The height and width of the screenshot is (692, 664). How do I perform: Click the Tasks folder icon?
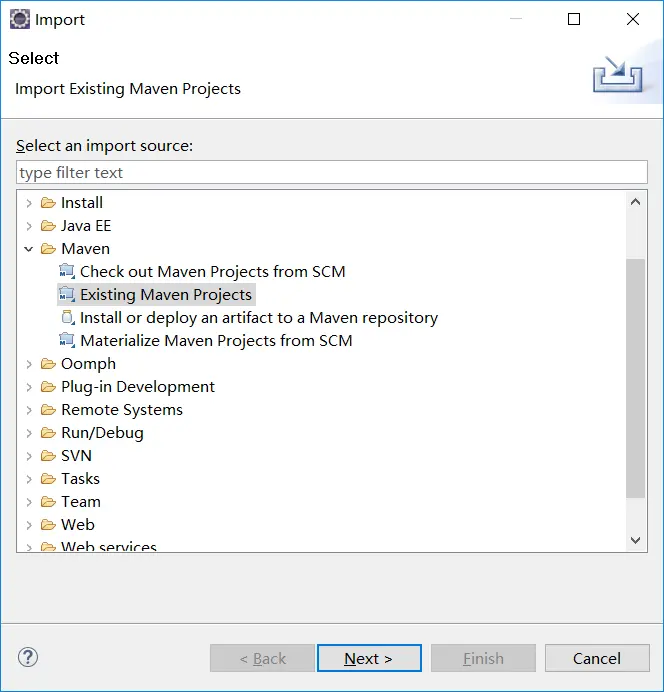[x=48, y=478]
